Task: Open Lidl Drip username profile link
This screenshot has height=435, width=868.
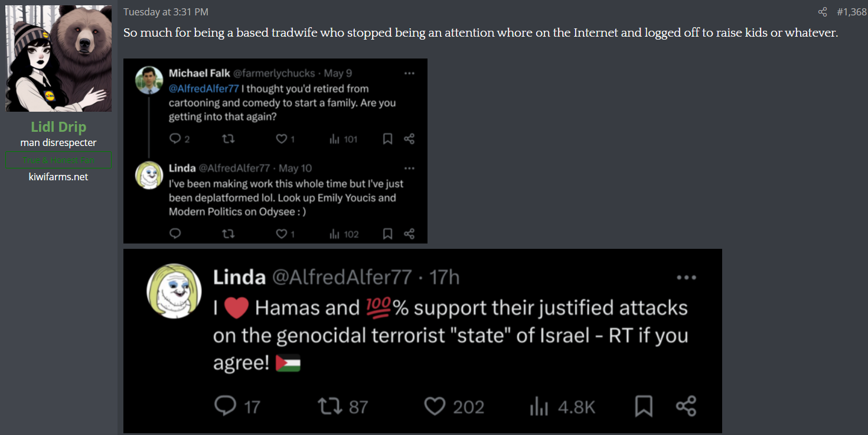Action: (58, 127)
